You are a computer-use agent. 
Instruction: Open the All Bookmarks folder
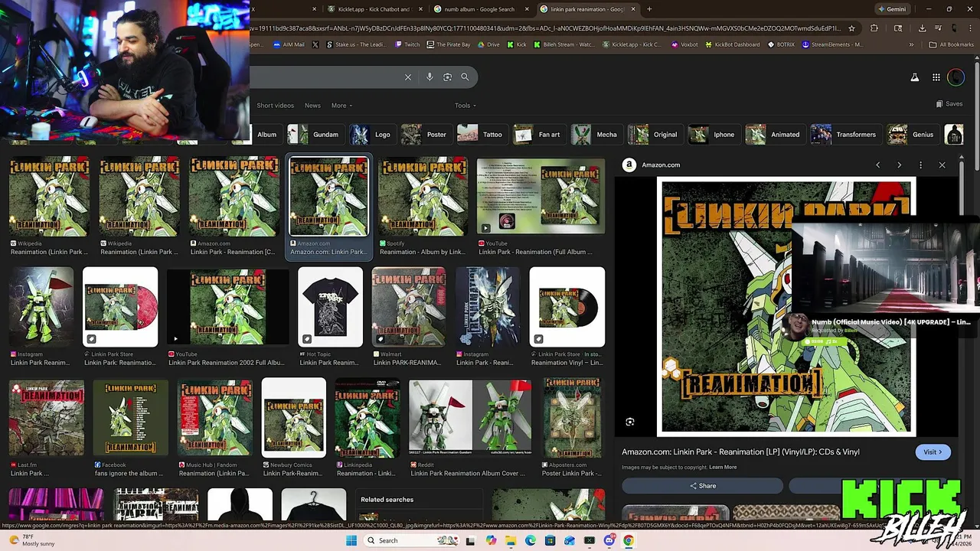point(951,44)
